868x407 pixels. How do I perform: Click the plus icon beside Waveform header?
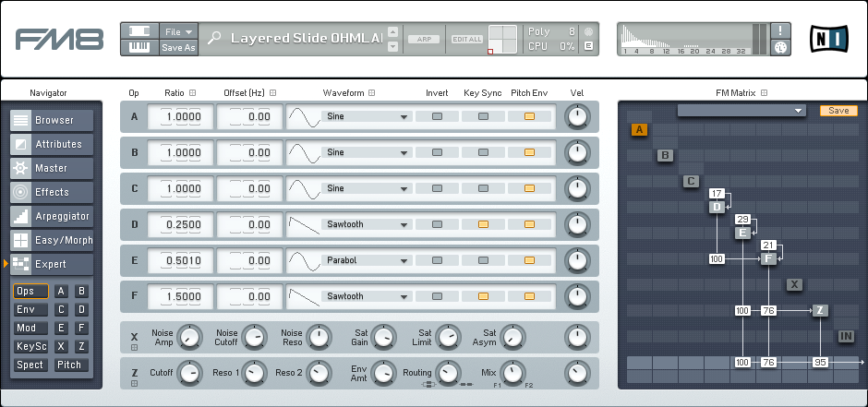click(x=372, y=93)
